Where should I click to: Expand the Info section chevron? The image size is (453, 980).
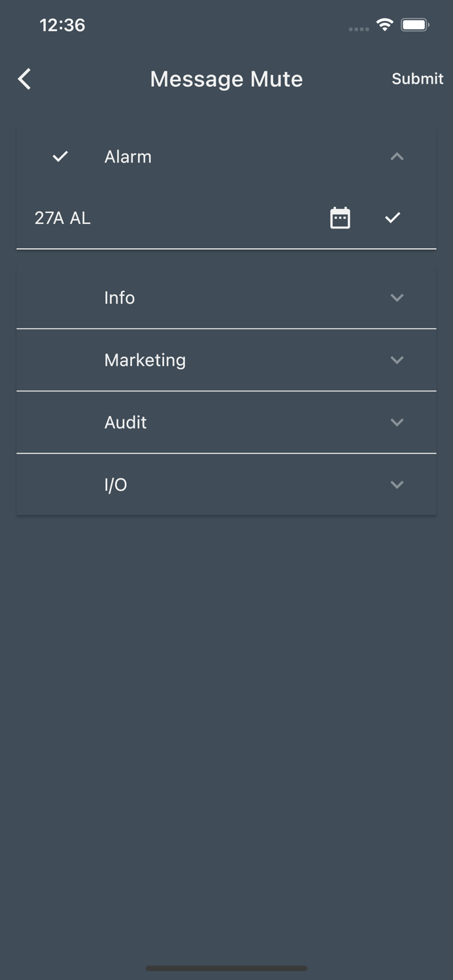coord(397,297)
